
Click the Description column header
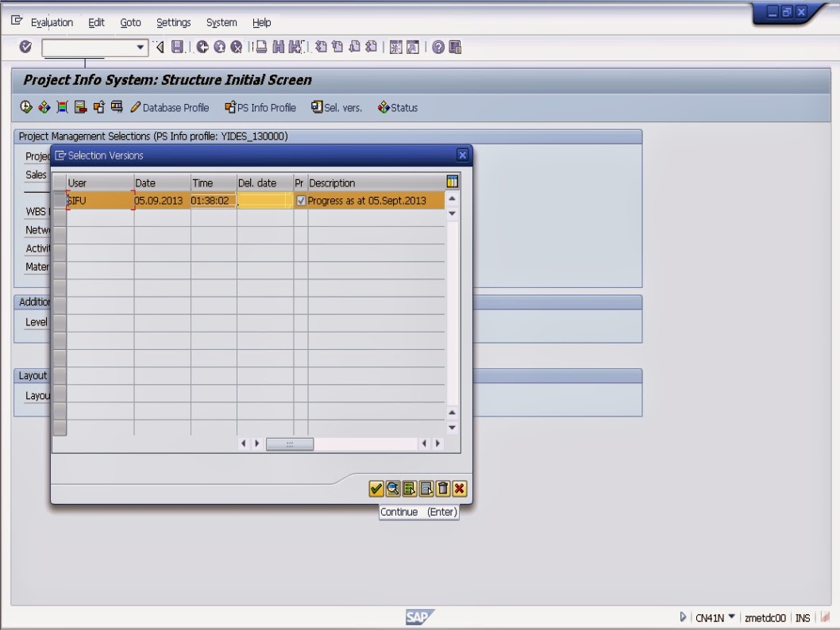376,182
